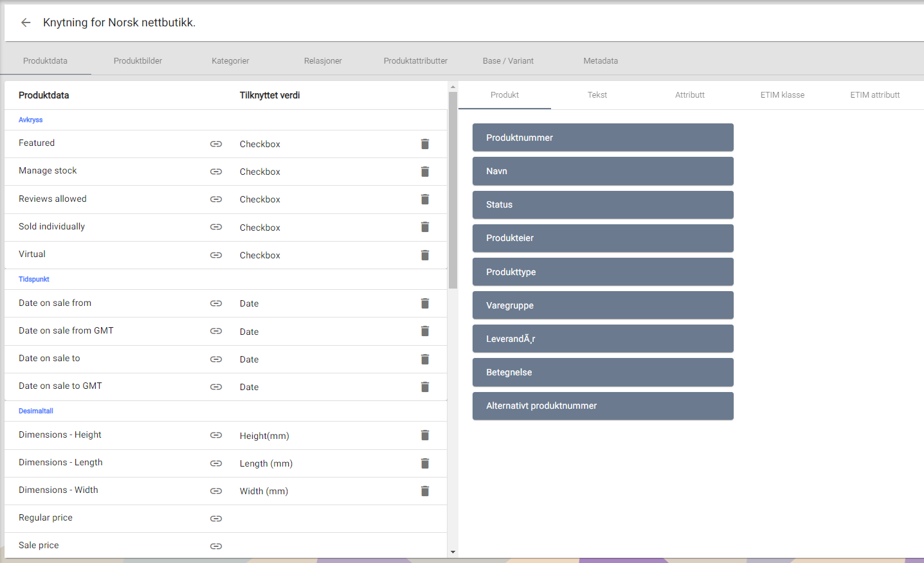The width and height of the screenshot is (924, 563).
Task: Click link icon for Reviews allowed
Action: 216,199
